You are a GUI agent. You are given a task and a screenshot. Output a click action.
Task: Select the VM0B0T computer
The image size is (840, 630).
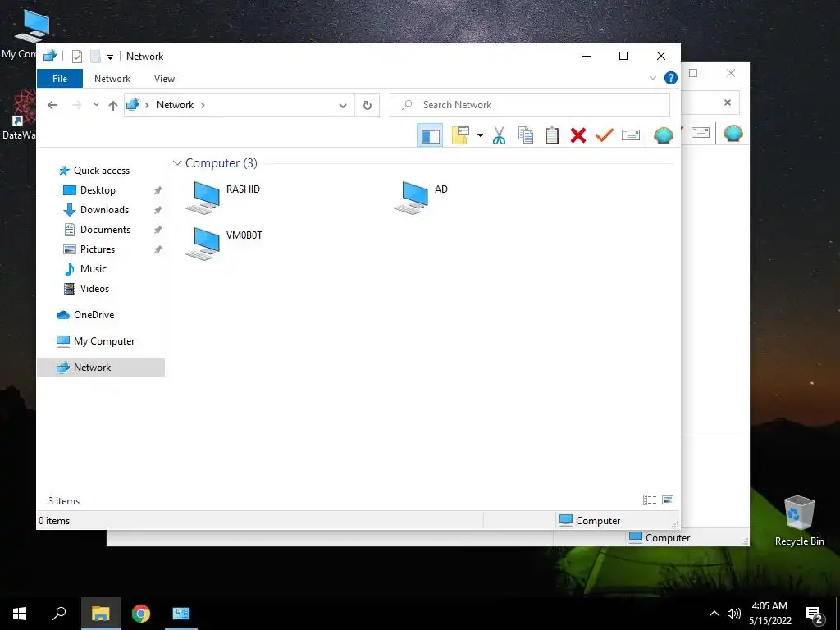[223, 244]
